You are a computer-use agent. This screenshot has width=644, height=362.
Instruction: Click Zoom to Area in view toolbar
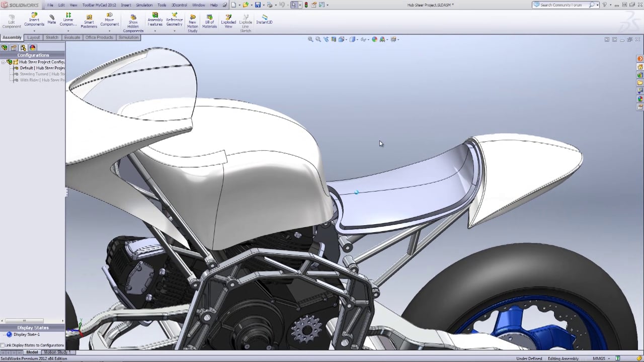(318, 39)
